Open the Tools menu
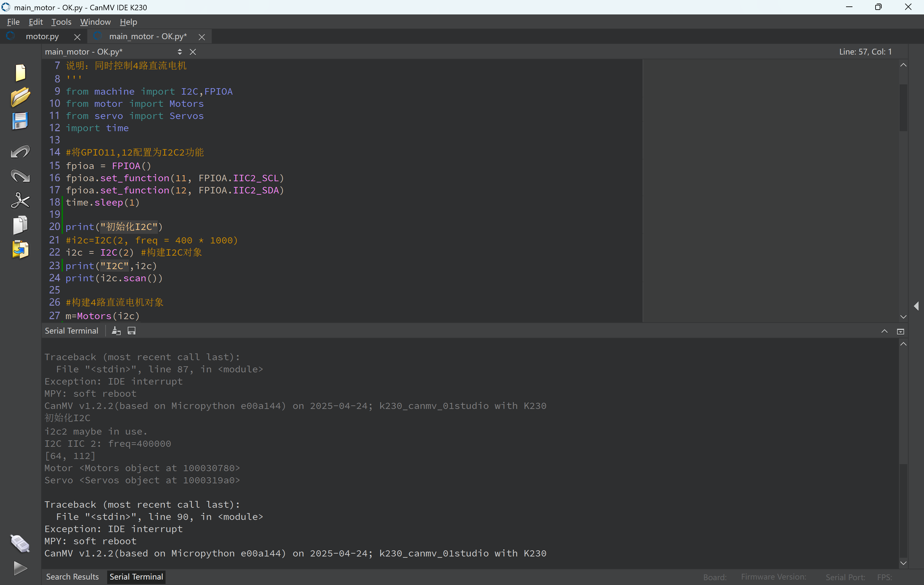Screen dimensions: 924x585 click(61, 22)
